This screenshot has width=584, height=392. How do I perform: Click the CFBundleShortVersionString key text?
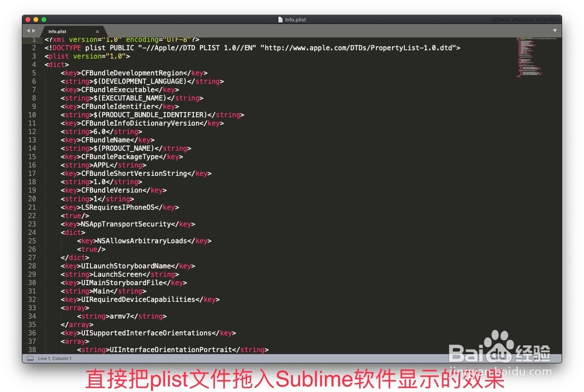[x=134, y=174]
